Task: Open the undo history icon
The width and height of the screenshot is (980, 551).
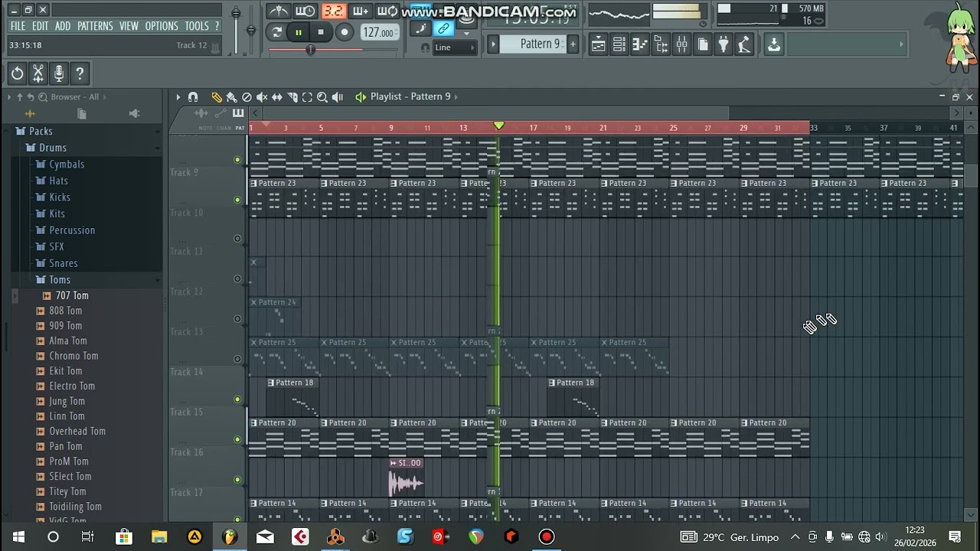Action: pos(17,73)
